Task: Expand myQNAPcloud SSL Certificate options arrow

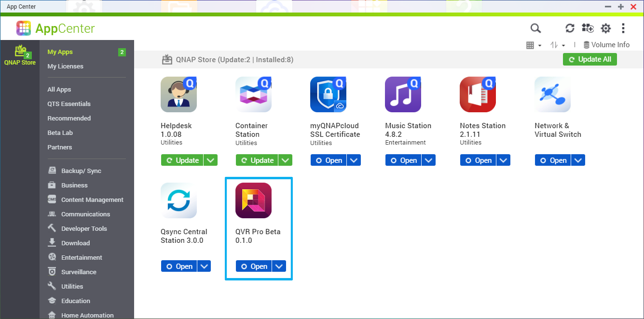Action: click(354, 160)
